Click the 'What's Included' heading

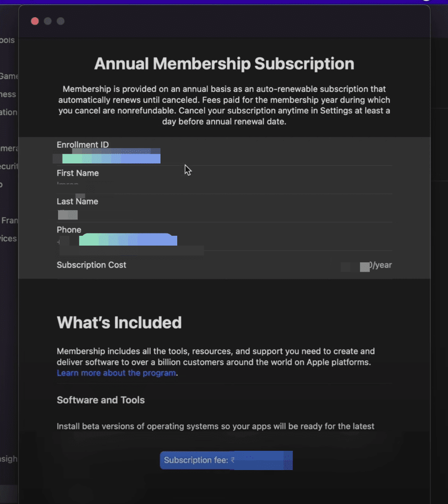(119, 322)
